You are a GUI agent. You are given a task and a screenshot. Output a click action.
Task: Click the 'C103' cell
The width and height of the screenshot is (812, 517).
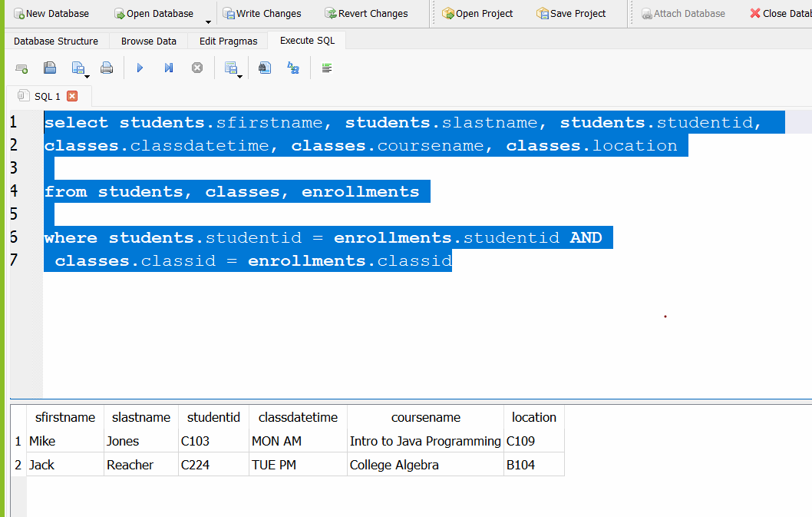coord(214,441)
